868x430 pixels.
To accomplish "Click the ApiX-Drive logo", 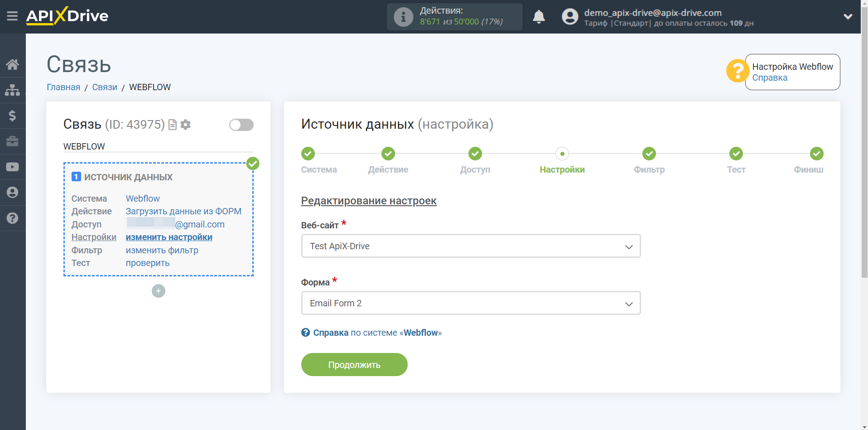I will (67, 16).
